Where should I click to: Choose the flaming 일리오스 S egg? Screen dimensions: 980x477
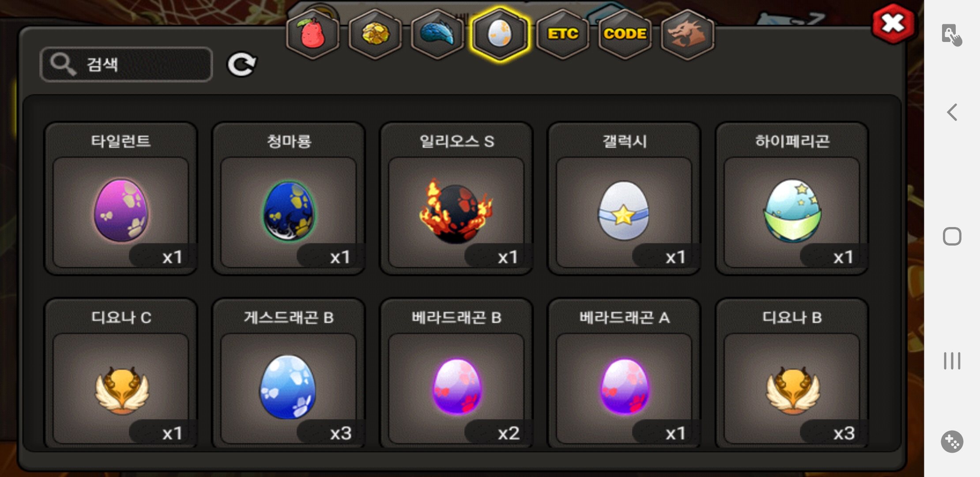pos(456,199)
